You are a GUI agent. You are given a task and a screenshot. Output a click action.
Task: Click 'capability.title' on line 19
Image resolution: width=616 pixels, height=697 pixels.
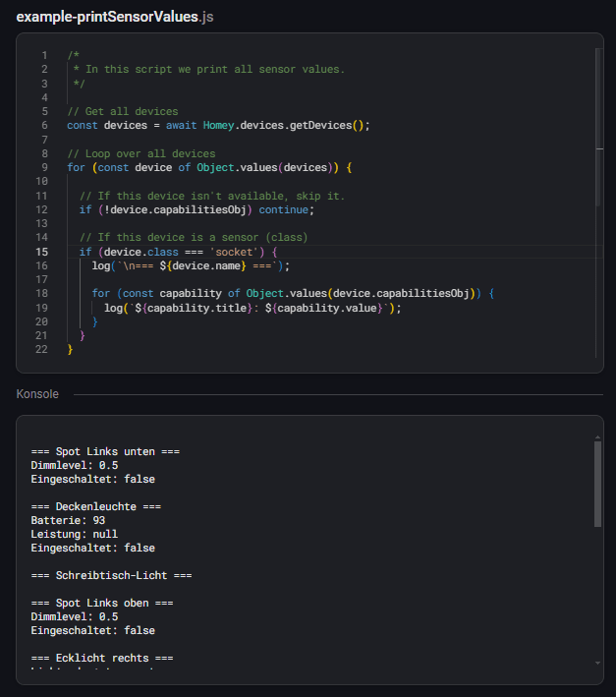(x=197, y=308)
